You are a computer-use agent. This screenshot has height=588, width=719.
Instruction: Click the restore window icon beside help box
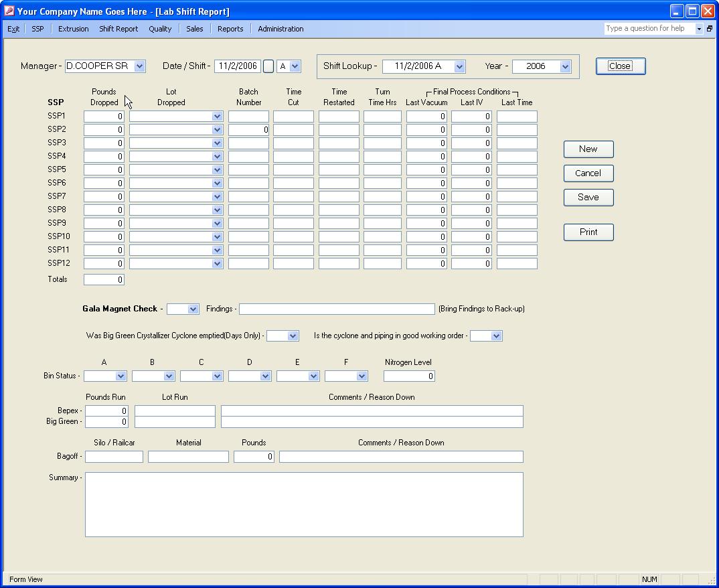(x=710, y=29)
